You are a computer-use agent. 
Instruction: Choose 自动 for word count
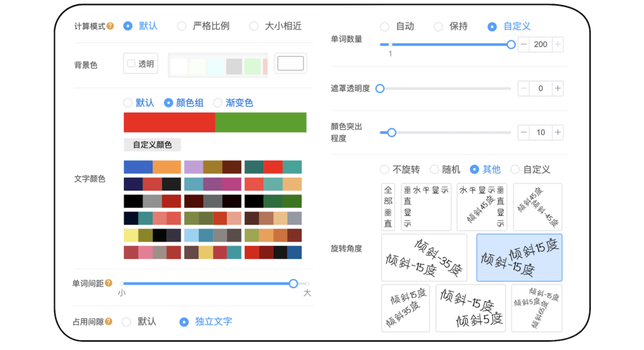coord(384,27)
